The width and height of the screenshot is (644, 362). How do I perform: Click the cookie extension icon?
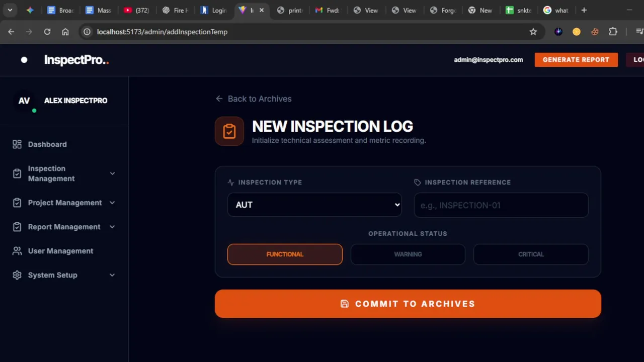595,32
